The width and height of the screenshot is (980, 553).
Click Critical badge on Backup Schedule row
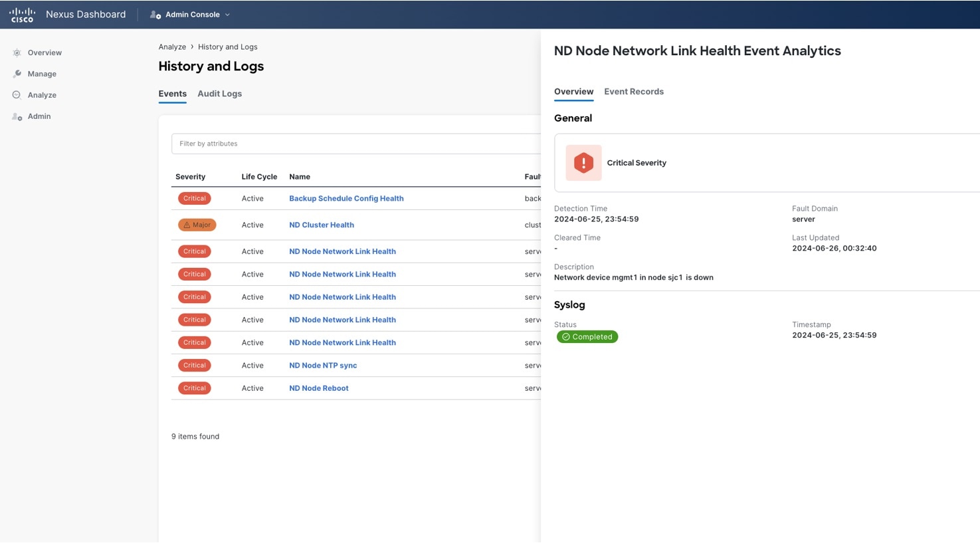click(194, 198)
